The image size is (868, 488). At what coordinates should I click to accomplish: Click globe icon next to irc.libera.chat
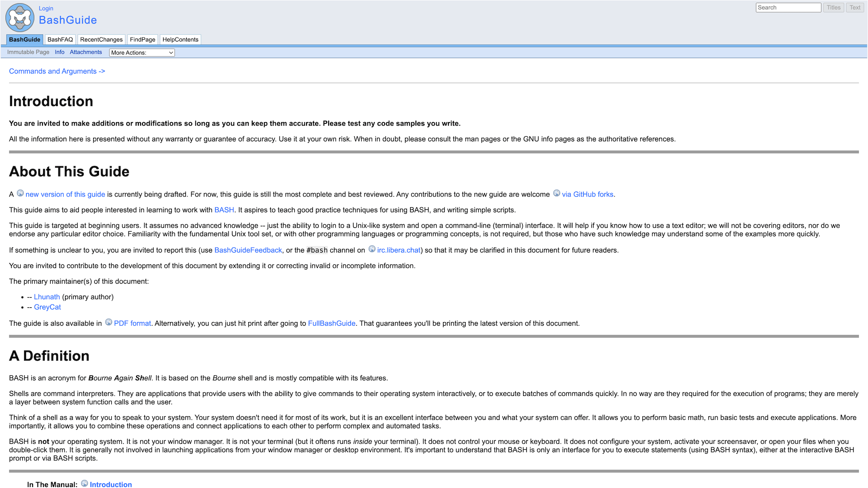tap(372, 249)
